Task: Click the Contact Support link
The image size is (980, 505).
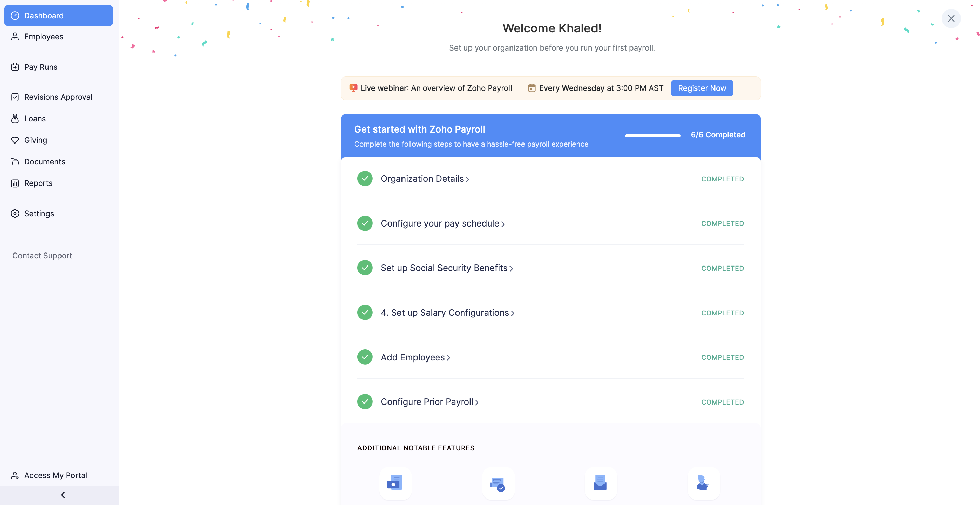Action: [x=42, y=256]
